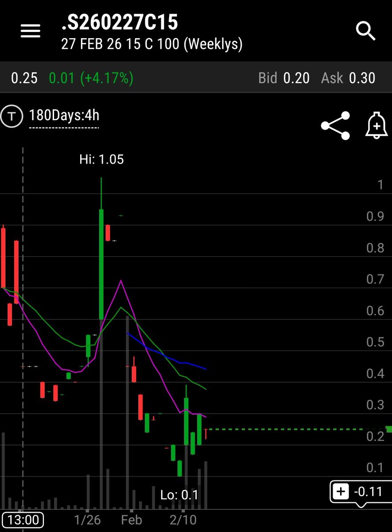
Task: Share the chart via share icon
Action: point(335,125)
